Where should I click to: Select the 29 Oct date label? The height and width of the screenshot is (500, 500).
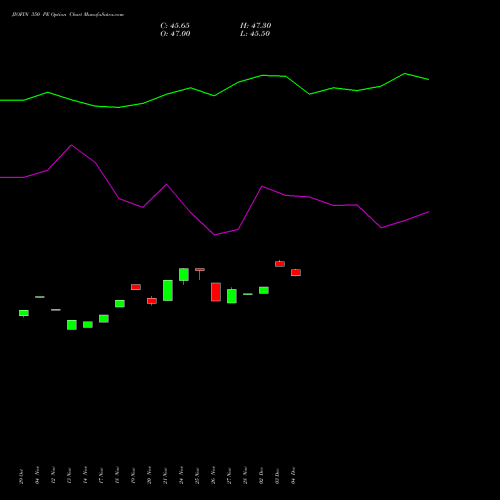click(x=21, y=476)
